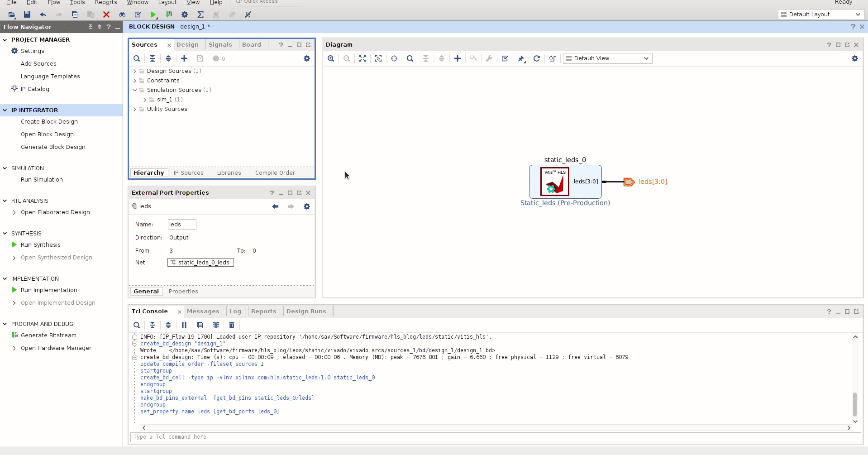Toggle pause output in Tcl Console

[184, 325]
